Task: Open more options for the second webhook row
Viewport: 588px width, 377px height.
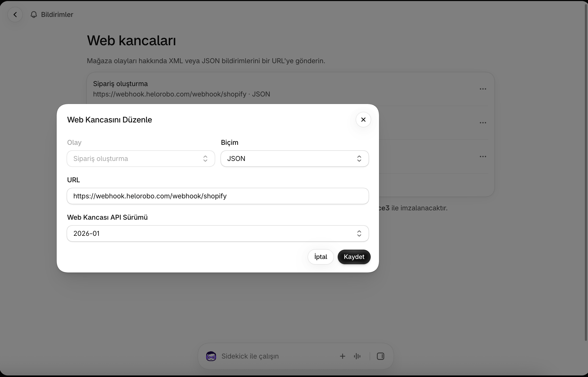Action: pyautogui.click(x=483, y=123)
